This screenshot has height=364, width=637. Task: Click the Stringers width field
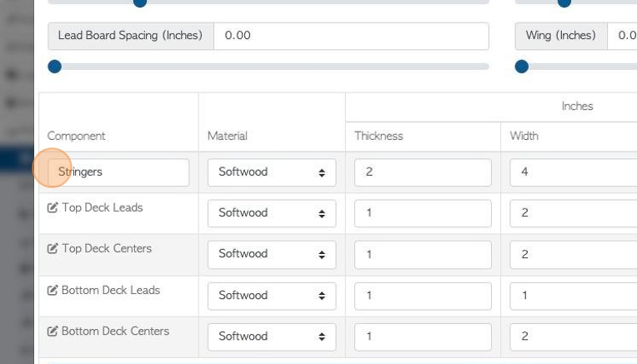point(574,172)
